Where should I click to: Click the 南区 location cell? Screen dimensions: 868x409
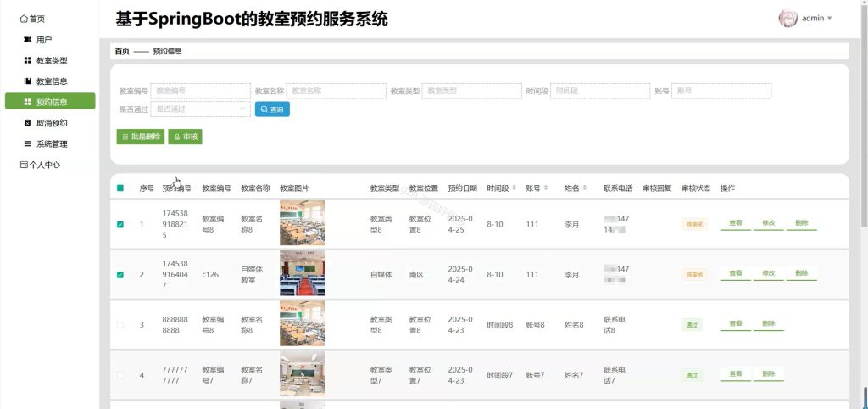[x=416, y=275]
